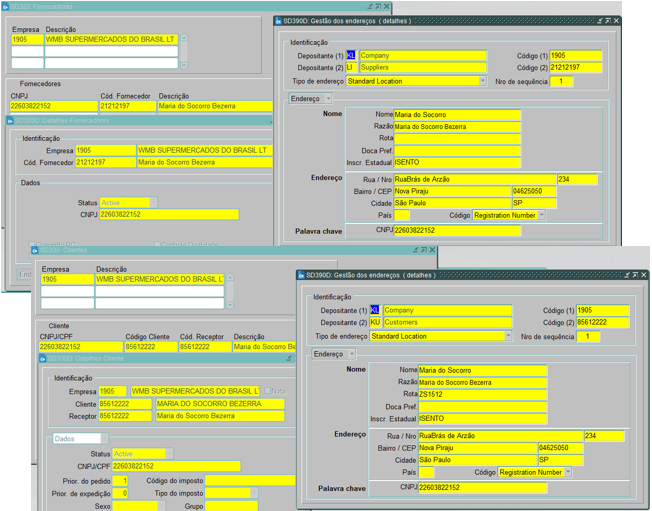Open Tipo de endereço dropdown in Suppliers window

482,81
